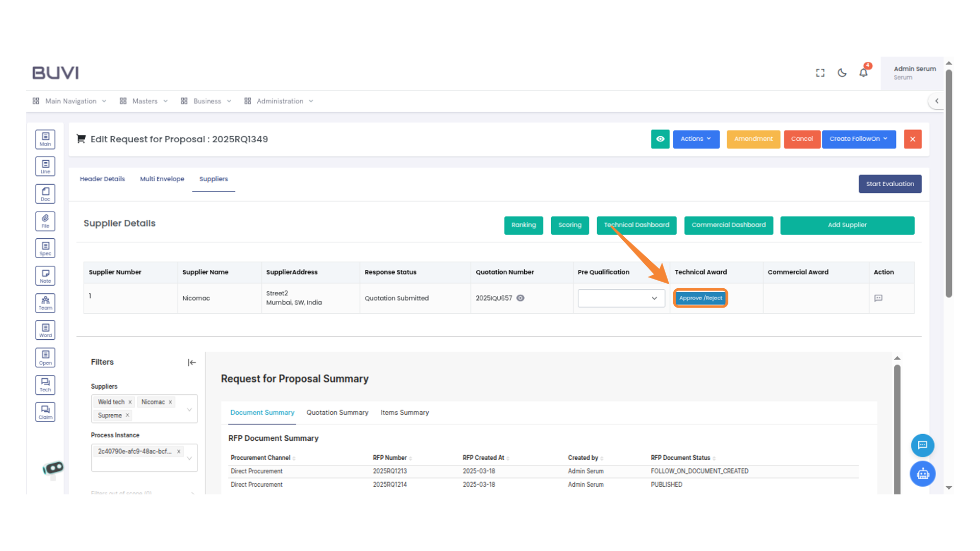Click the comment icon in Action column
The height and width of the screenshot is (551, 980).
(x=878, y=298)
